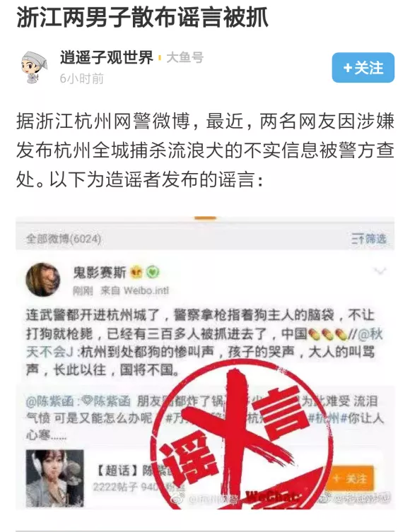This screenshot has height=532, width=410.
Task: Follow the author with +关注 button
Action: tap(363, 68)
